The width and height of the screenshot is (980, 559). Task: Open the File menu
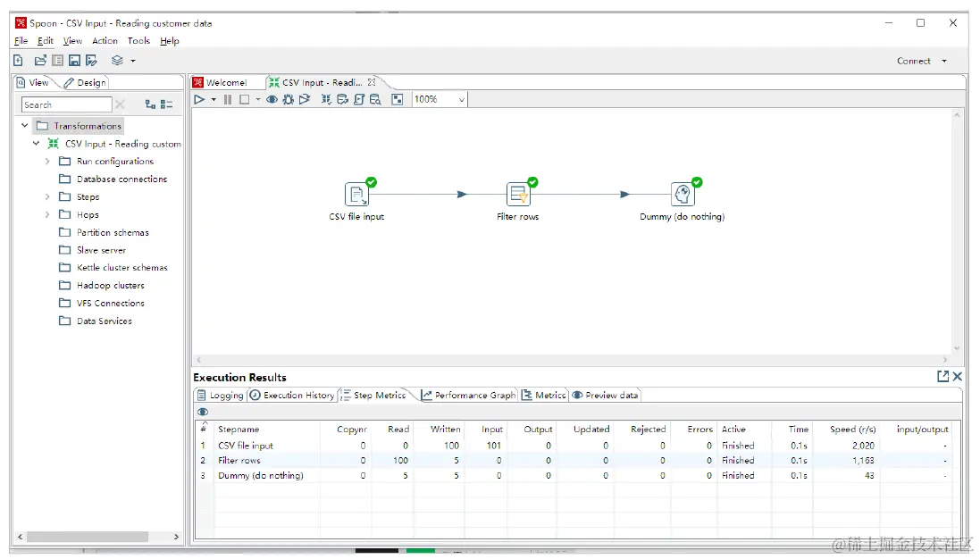tap(21, 40)
